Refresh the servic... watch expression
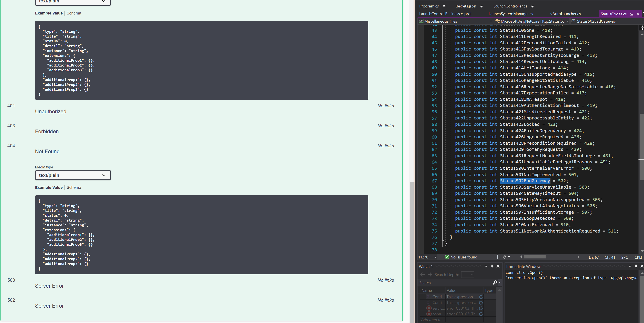 click(481, 308)
